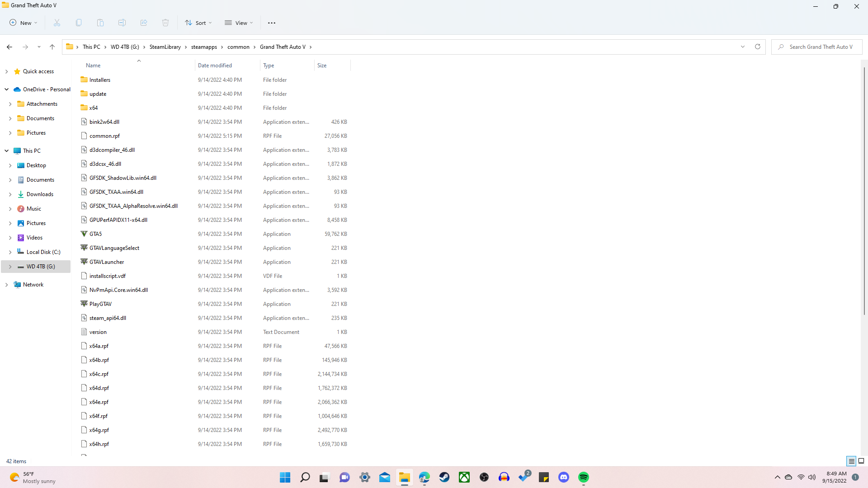Image resolution: width=868 pixels, height=488 pixels.
Task: Navigate up one folder level
Action: [x=52, y=47]
